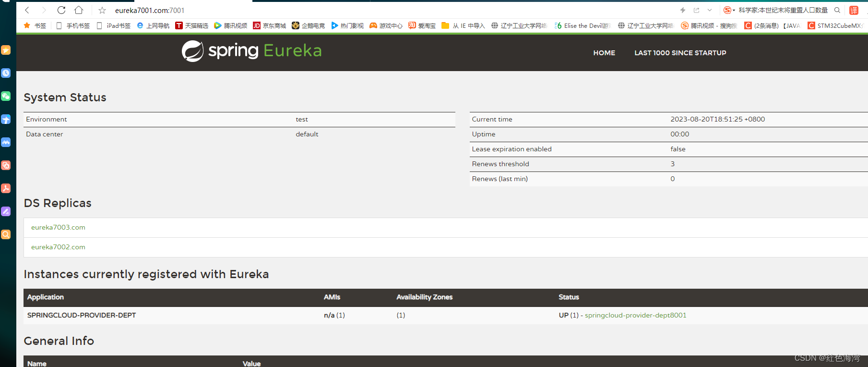868x367 pixels.
Task: Expand the address bar dropdown chevron
Action: pyautogui.click(x=710, y=10)
